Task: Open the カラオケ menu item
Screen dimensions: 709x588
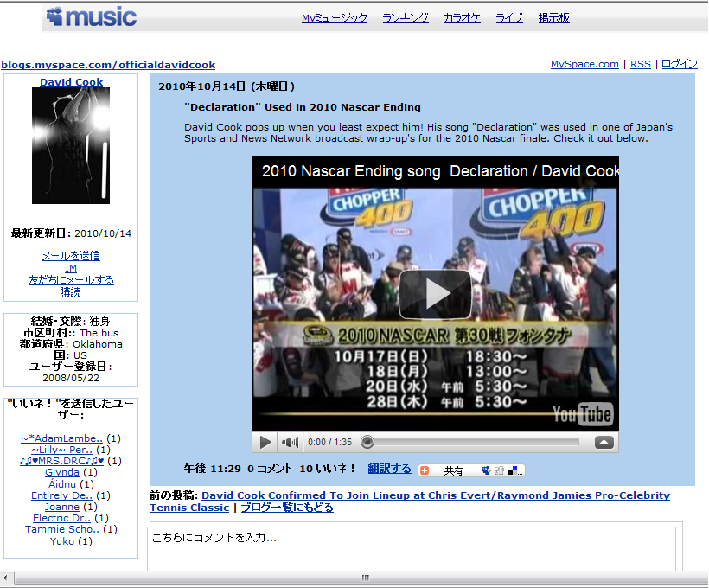Action: coord(462,18)
